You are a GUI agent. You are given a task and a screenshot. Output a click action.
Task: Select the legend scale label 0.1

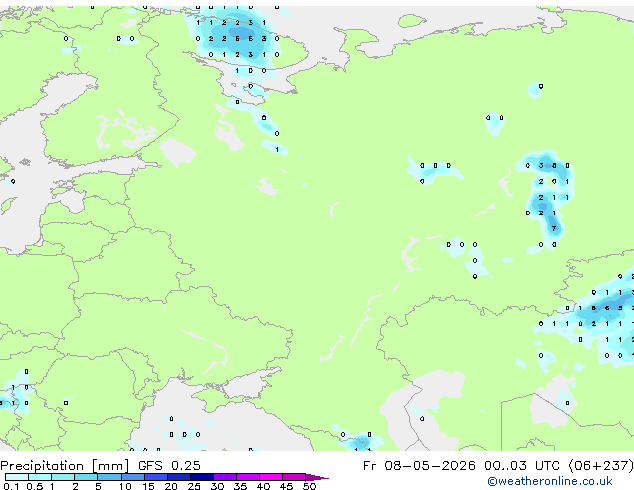[x=11, y=486]
